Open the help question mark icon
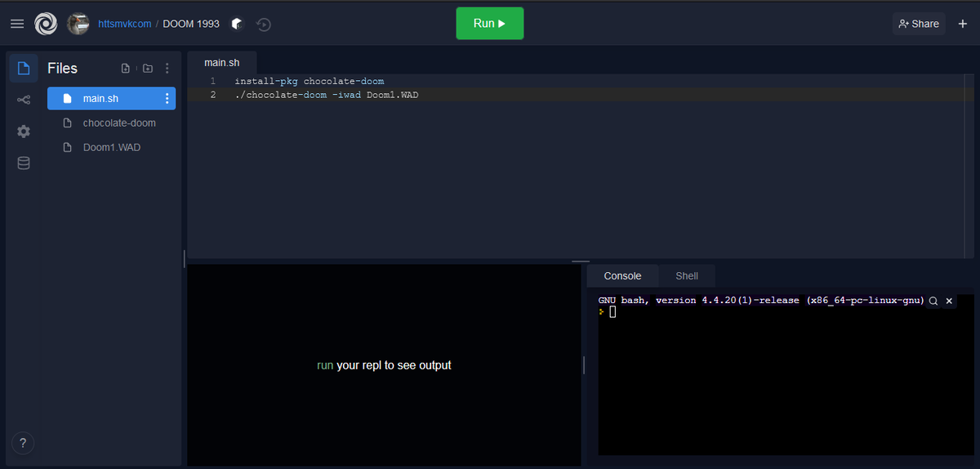The height and width of the screenshot is (469, 980). pos(23,444)
